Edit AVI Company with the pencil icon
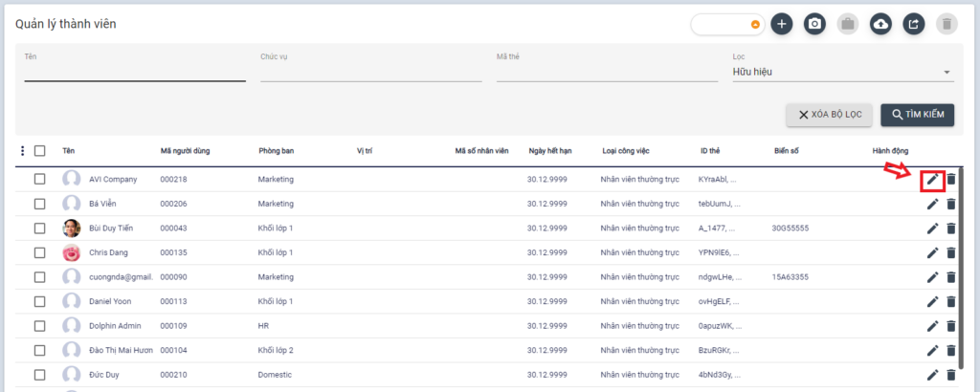The image size is (980, 392). [932, 179]
